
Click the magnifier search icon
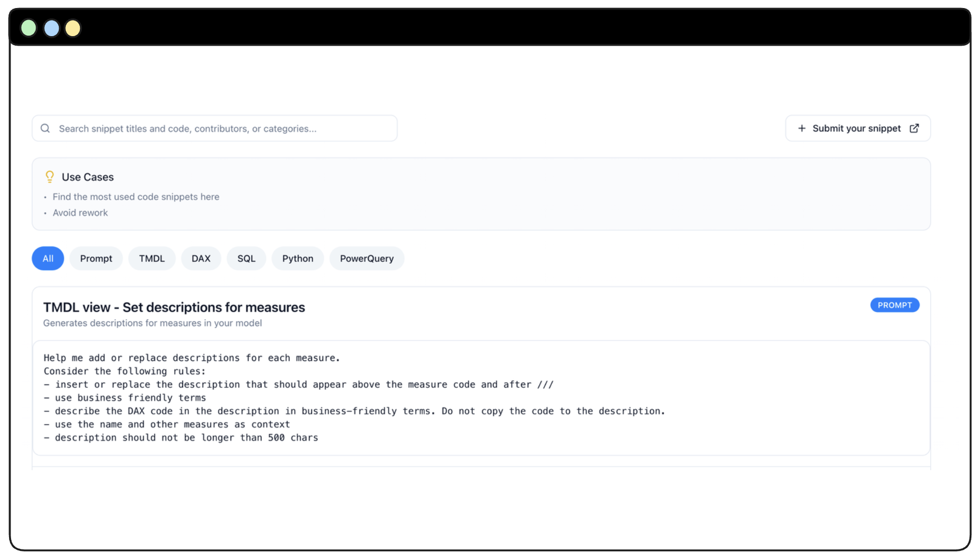click(45, 128)
